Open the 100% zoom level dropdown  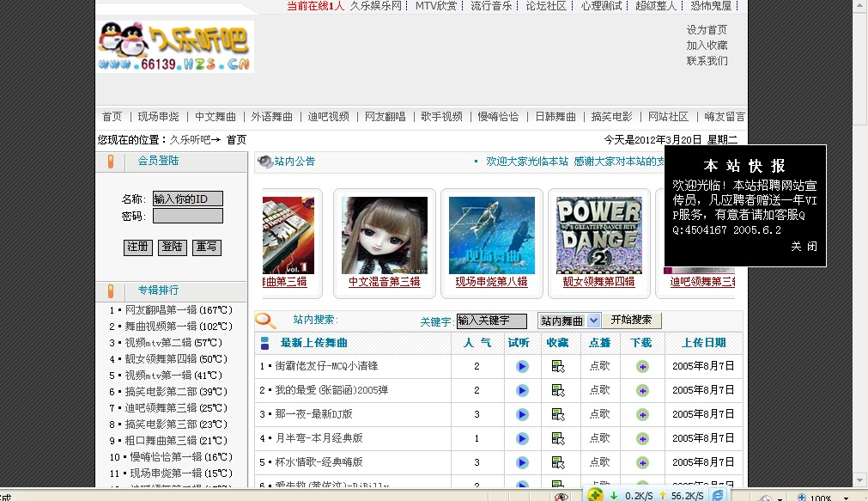846,498
